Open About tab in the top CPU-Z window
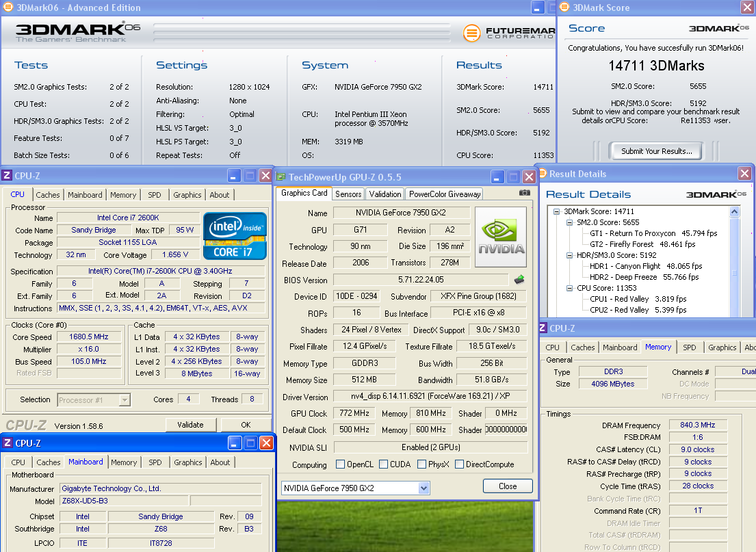This screenshot has width=756, height=552. click(220, 195)
